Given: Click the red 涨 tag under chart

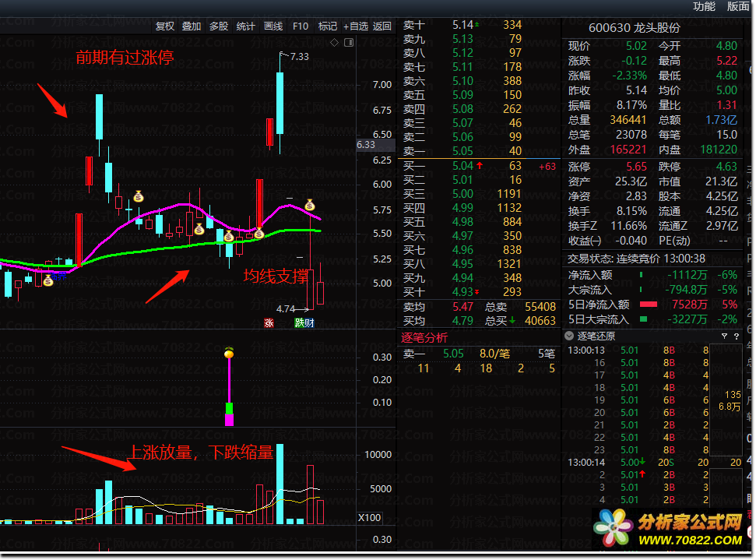Looking at the screenshot, I should coord(269,322).
